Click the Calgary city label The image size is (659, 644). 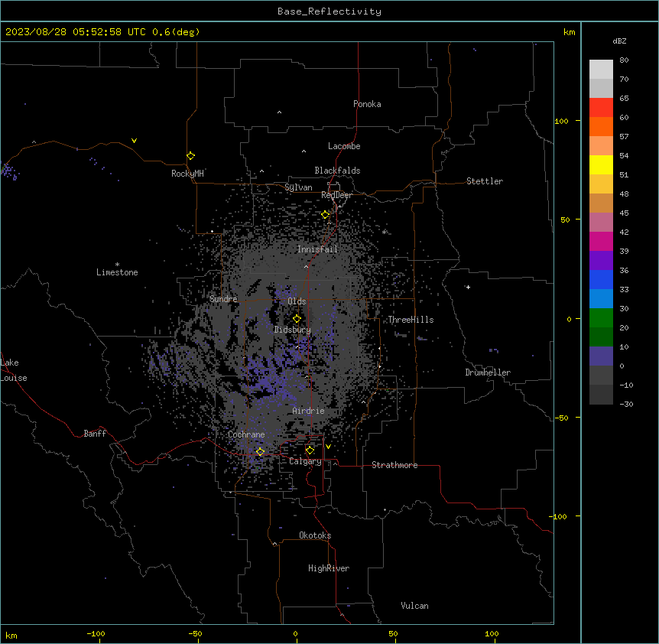(x=305, y=461)
